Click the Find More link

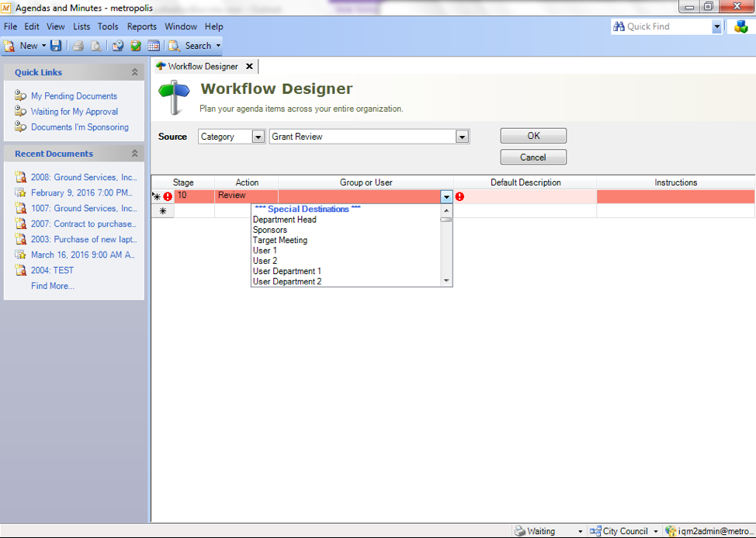click(53, 286)
